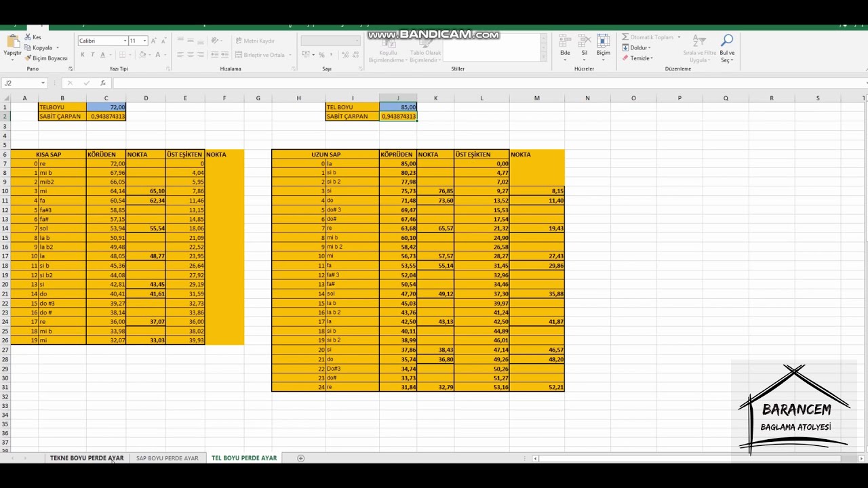Click the Ekle (insert cells) button
This screenshot has width=868, height=488.
565,48
